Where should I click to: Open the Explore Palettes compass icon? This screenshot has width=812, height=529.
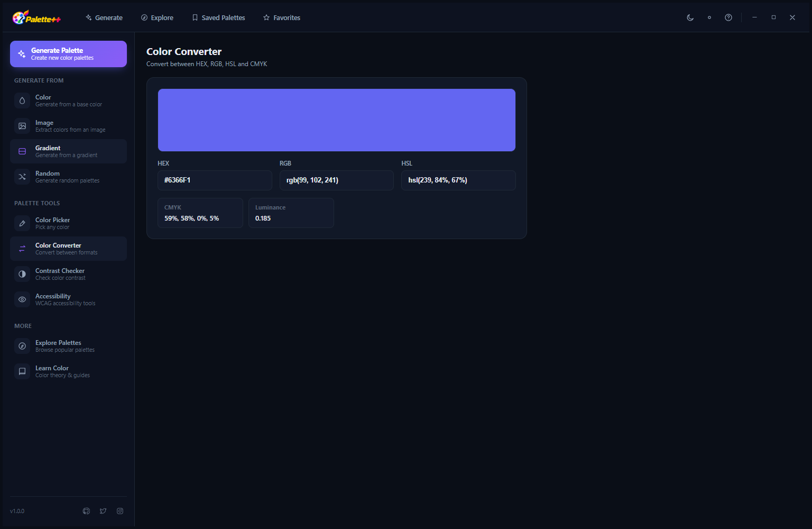[x=22, y=346]
